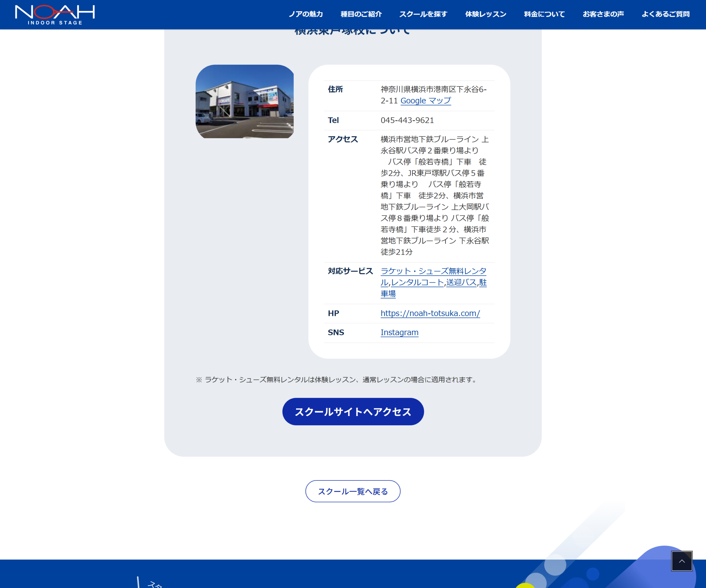
Task: Click the レンタルコート service link
Action: pyautogui.click(x=417, y=282)
